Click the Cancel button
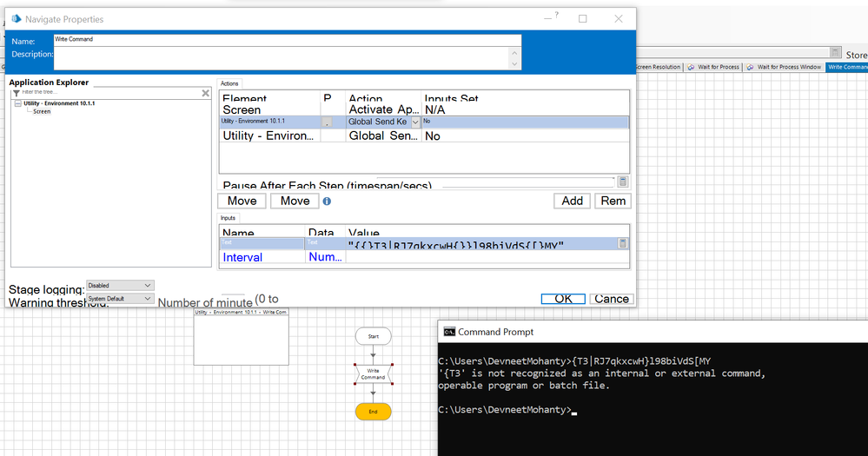 612,299
